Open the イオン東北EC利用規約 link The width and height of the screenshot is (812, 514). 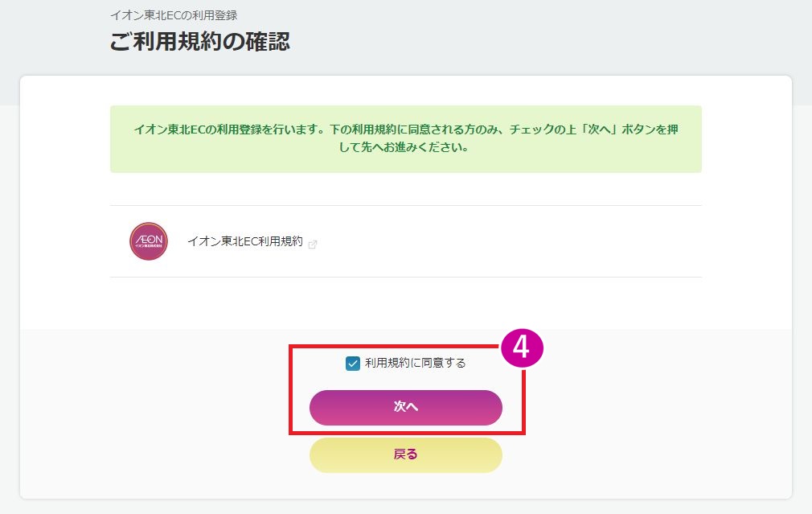[244, 241]
